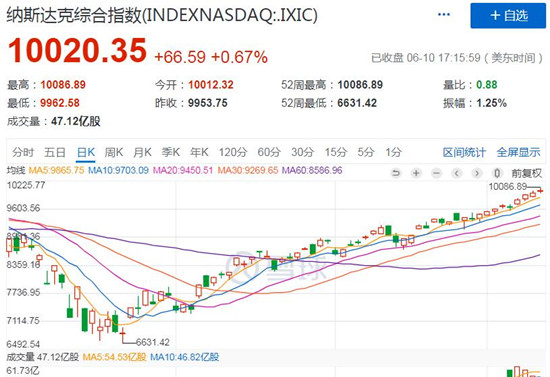Click the MA60:8586.96 moving average label
Viewport: 550px width, 377px height.
click(x=312, y=171)
